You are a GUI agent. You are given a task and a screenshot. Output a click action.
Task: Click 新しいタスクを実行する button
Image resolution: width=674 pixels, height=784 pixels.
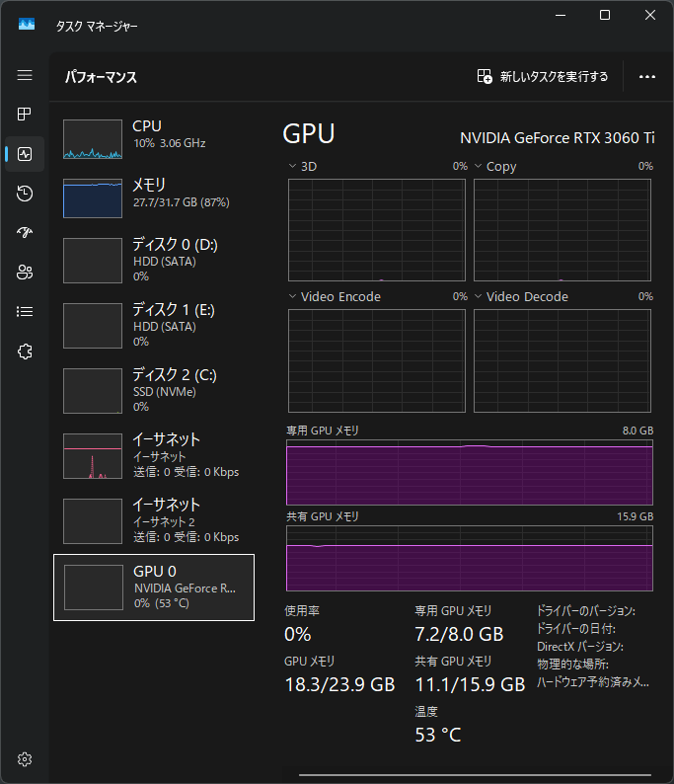click(x=543, y=76)
